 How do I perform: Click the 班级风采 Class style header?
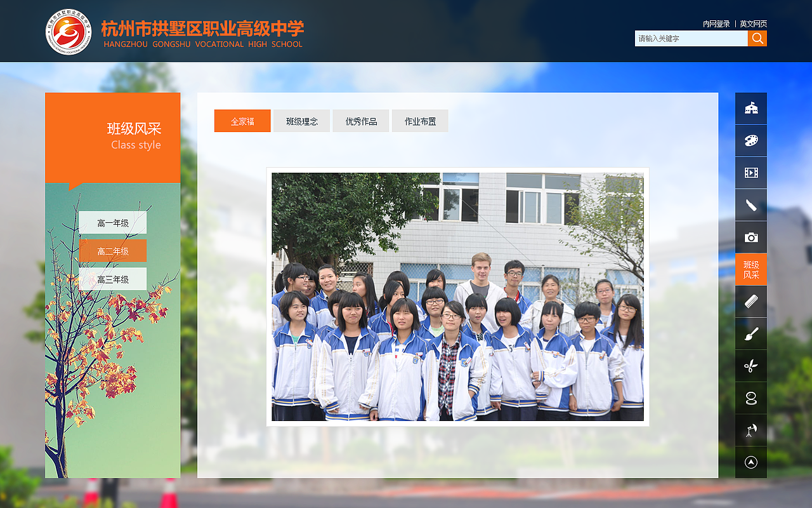coord(113,138)
